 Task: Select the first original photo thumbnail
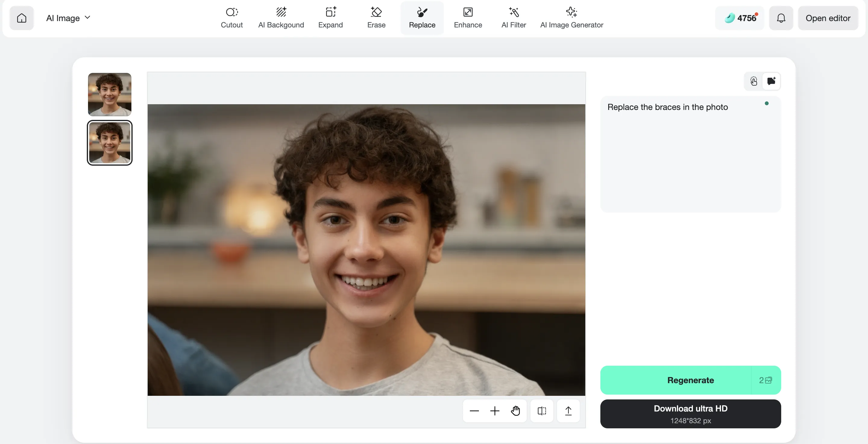[x=109, y=94]
